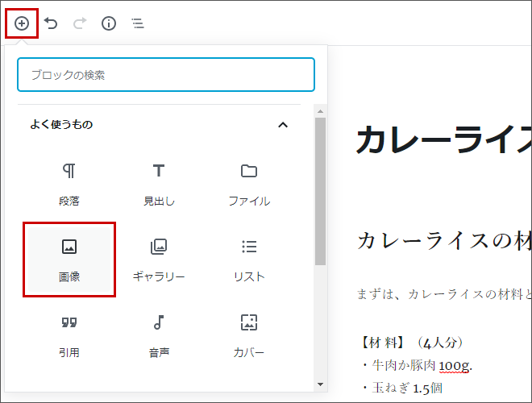Image resolution: width=532 pixels, height=403 pixels.
Task: Insert a ファイル file block
Action: coord(249,185)
